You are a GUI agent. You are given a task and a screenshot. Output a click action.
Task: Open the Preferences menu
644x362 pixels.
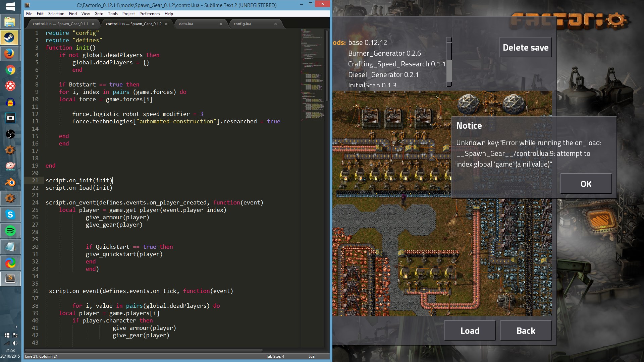[150, 14]
